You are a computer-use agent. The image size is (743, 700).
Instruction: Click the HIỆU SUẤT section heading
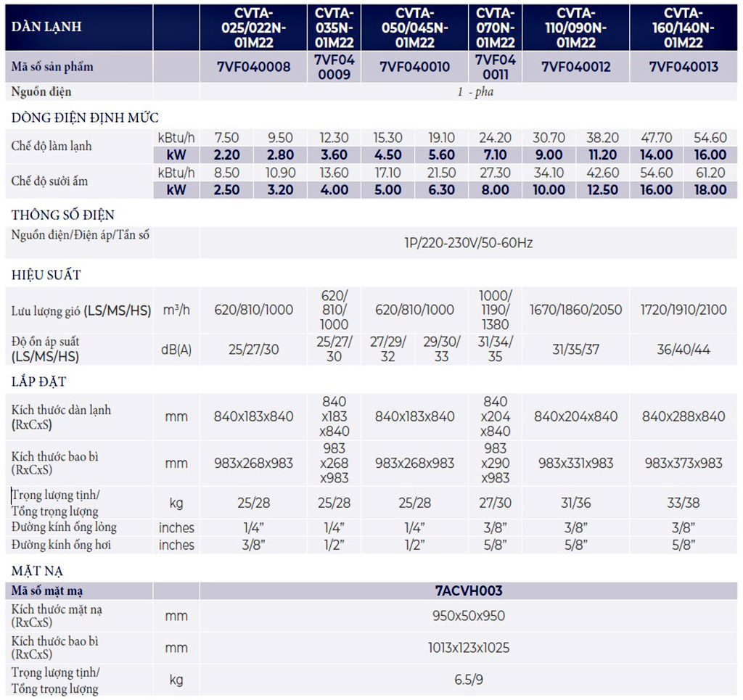46,275
